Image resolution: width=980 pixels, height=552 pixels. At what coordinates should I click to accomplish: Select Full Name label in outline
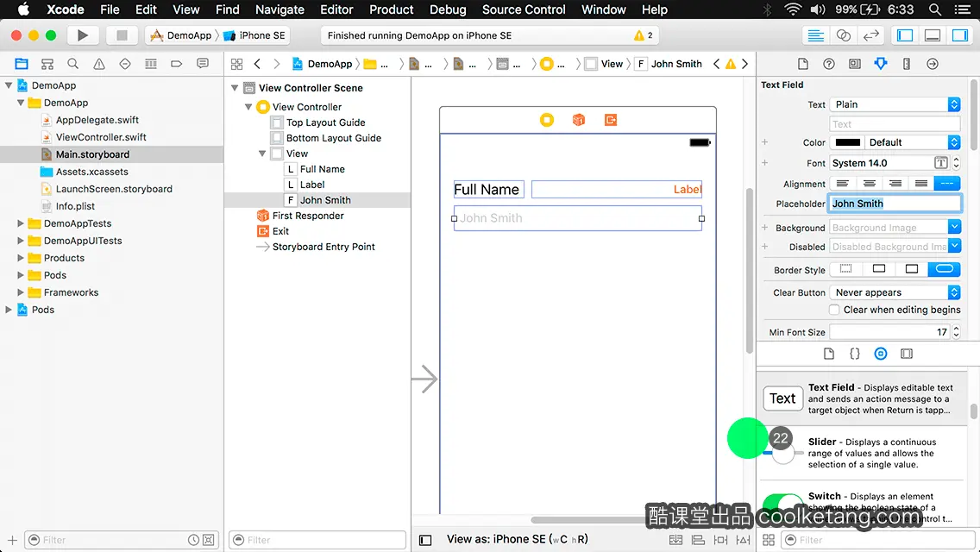(322, 169)
